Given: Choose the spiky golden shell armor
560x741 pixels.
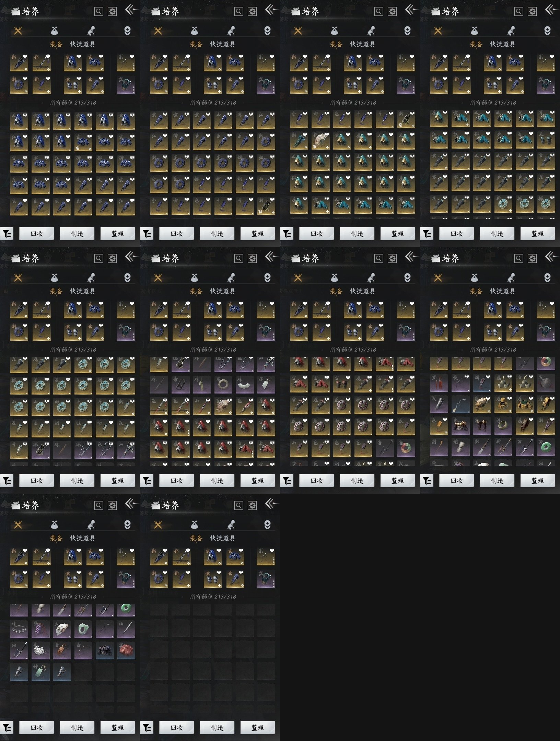Looking at the screenshot, I should click(x=482, y=404).
